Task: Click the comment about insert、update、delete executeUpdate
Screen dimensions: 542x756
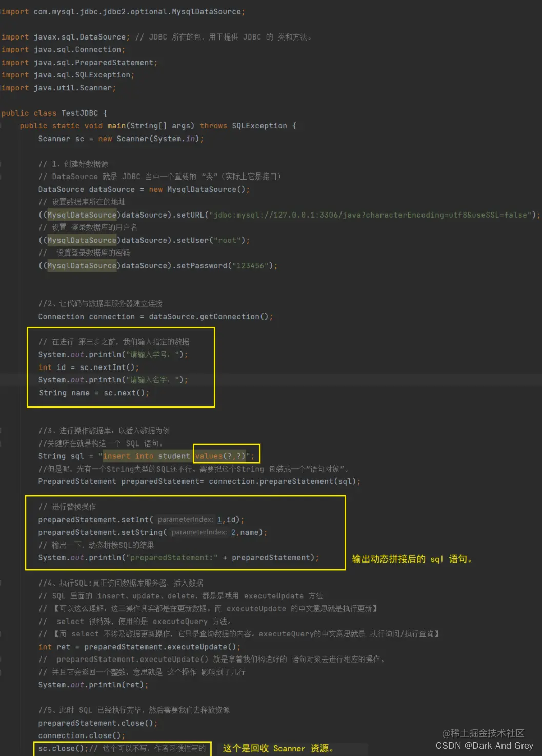Action: pyautogui.click(x=180, y=596)
